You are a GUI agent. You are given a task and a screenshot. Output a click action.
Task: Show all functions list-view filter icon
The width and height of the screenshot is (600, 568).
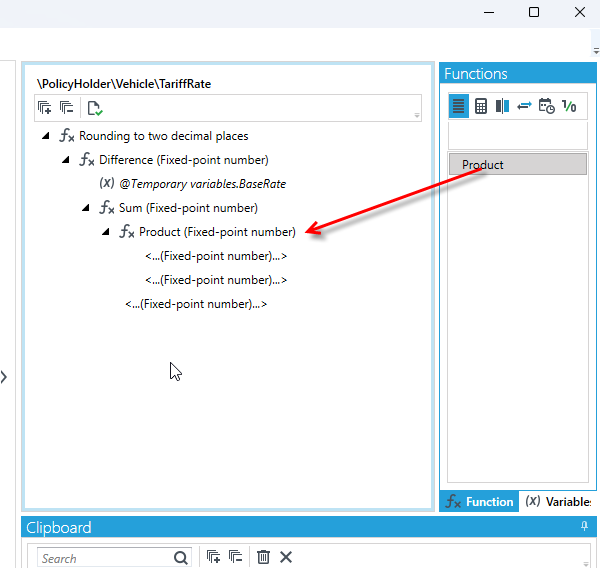458,106
